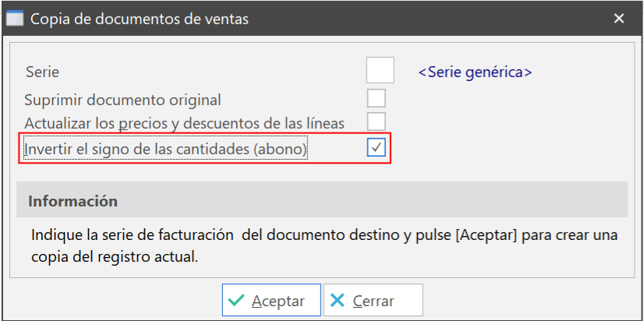Click empty title bar space beside the title
Image resolution: width=644 pixels, height=321 pixels.
429,19
